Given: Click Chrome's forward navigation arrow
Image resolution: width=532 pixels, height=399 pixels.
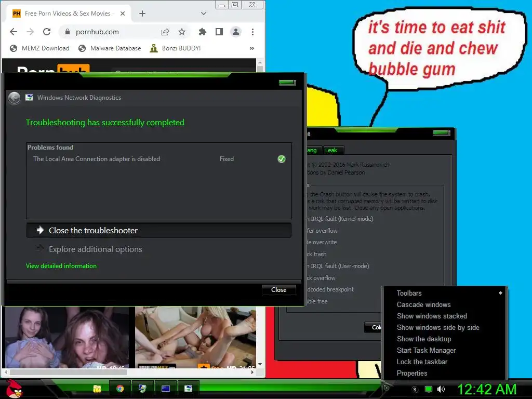Looking at the screenshot, I should pyautogui.click(x=30, y=32).
